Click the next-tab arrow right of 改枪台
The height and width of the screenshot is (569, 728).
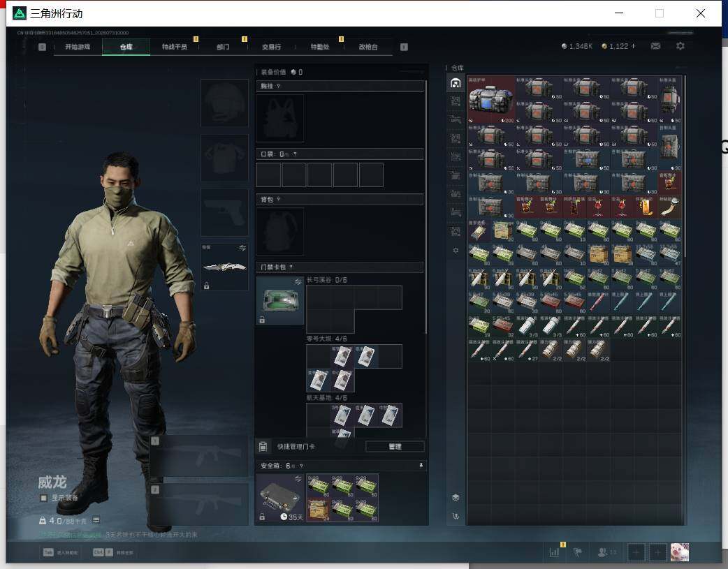404,47
